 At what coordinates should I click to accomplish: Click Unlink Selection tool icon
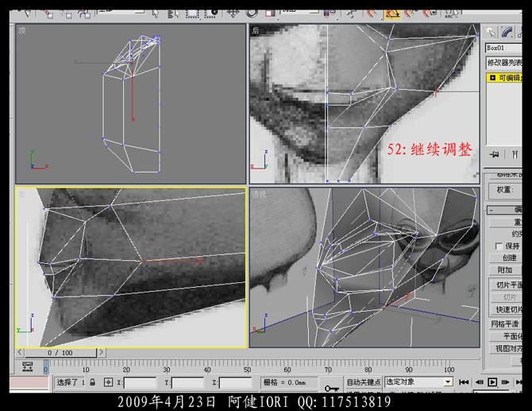(x=66, y=14)
